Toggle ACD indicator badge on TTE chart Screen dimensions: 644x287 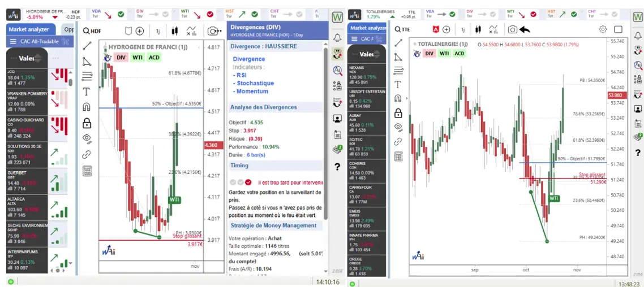coord(459,53)
